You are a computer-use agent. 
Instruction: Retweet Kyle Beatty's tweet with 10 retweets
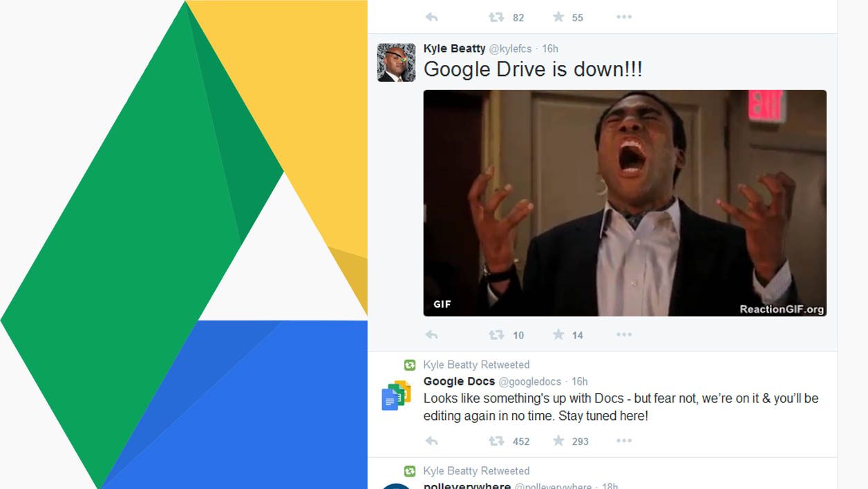click(x=496, y=335)
